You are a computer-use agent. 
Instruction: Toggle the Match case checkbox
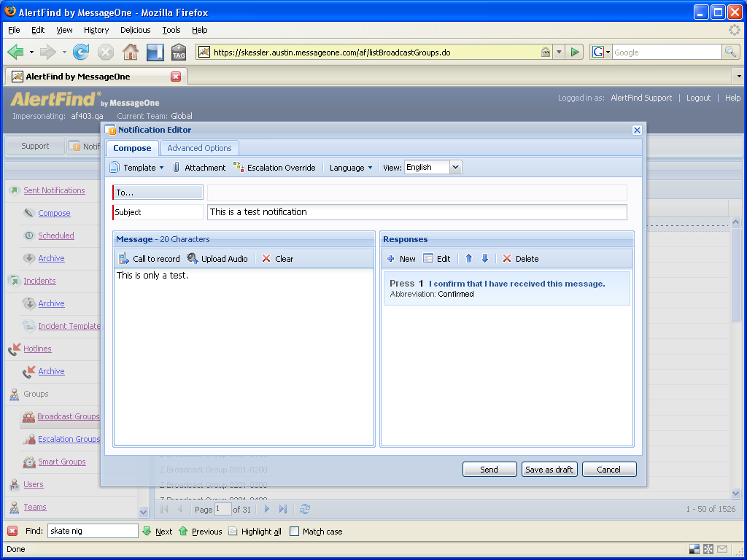pyautogui.click(x=295, y=531)
